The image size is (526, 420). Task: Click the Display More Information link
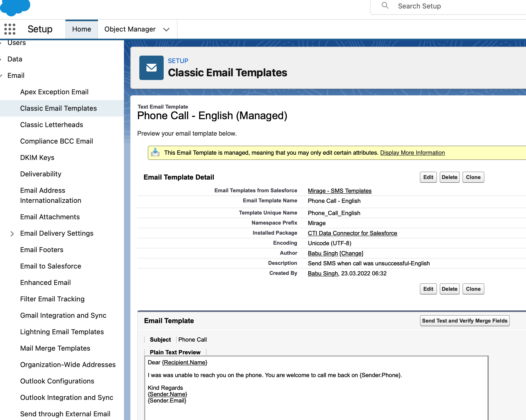coord(412,153)
